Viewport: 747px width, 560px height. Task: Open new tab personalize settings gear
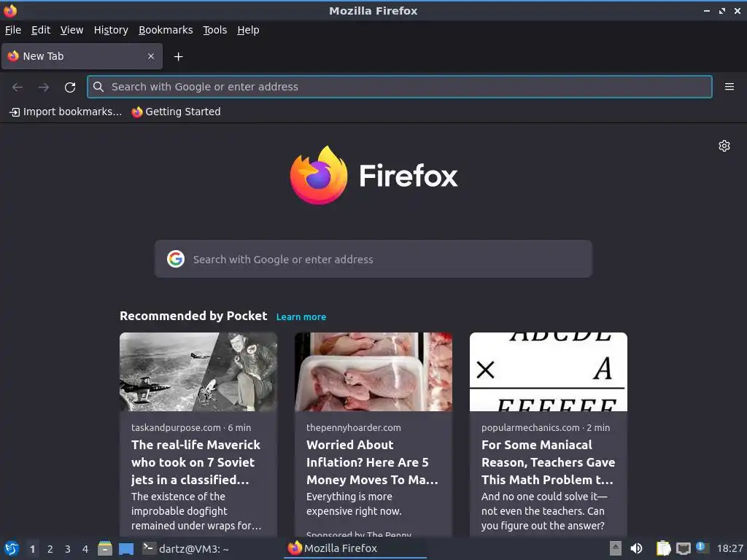point(724,146)
